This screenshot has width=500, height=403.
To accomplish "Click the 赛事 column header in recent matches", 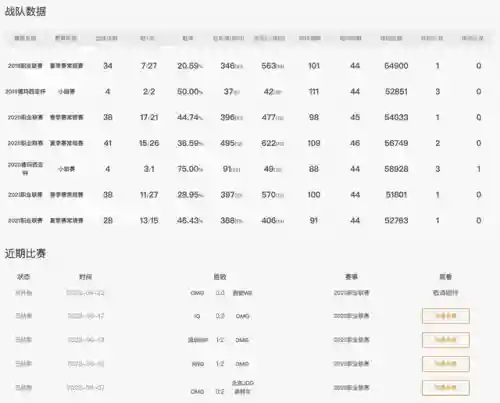I will 351,277.
